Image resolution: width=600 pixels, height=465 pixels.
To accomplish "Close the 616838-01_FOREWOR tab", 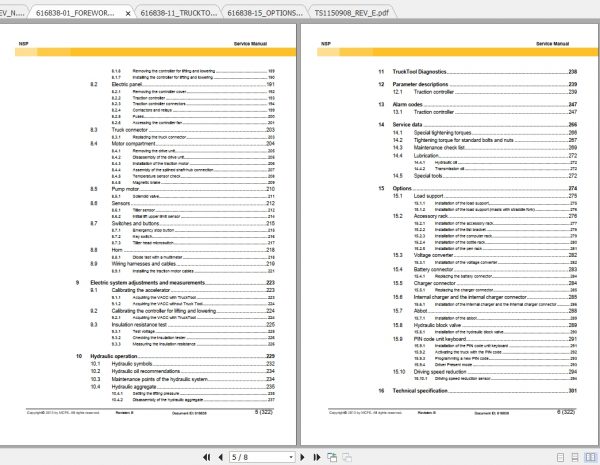I will pyautogui.click(x=128, y=13).
